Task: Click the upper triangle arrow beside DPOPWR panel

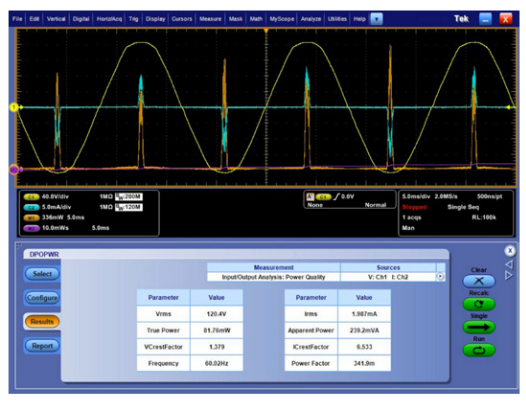Action: click(x=509, y=265)
